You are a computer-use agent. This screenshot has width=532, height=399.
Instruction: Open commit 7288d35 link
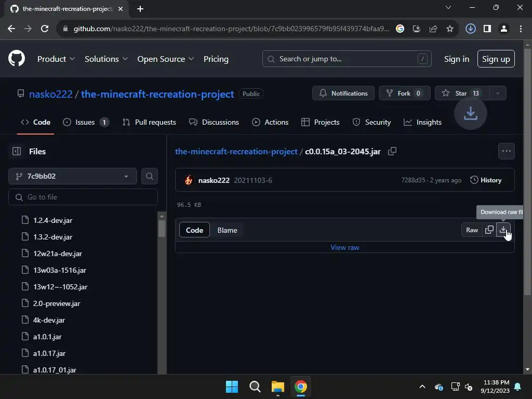click(413, 180)
